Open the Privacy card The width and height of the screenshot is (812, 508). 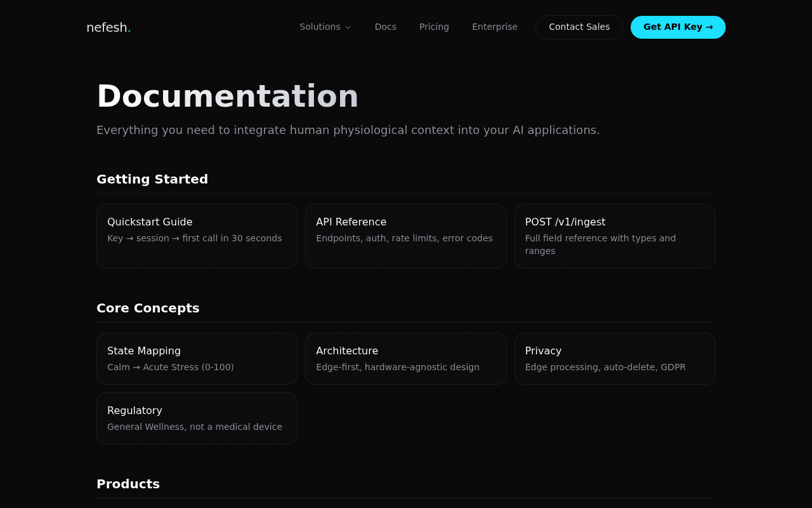click(615, 359)
